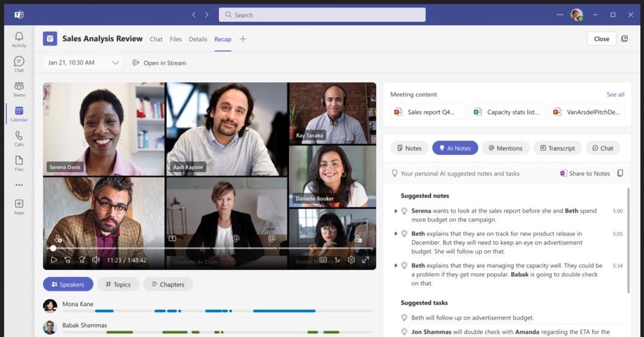The width and height of the screenshot is (644, 337).
Task: Jump to the 5:00 timestamp note
Action: click(x=617, y=211)
